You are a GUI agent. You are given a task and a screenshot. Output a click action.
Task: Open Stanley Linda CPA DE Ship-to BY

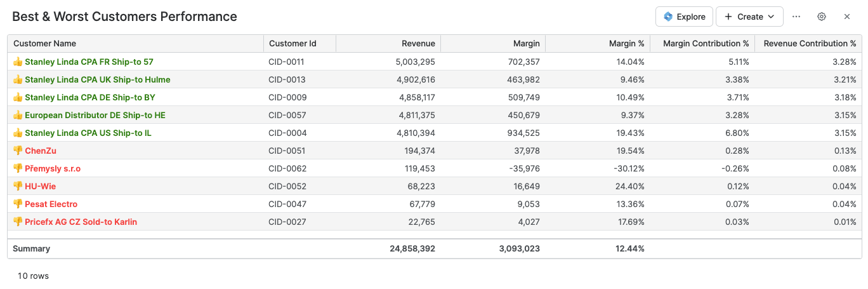(90, 97)
